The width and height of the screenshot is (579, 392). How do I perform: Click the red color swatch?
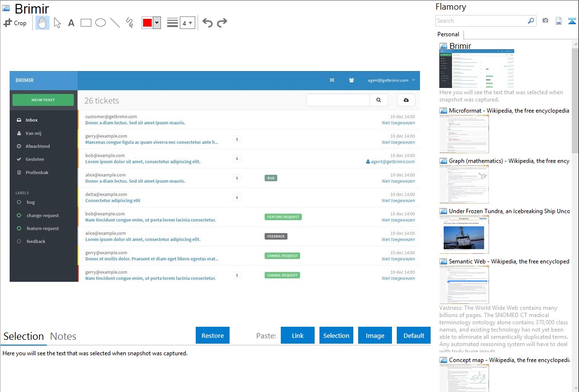point(147,23)
